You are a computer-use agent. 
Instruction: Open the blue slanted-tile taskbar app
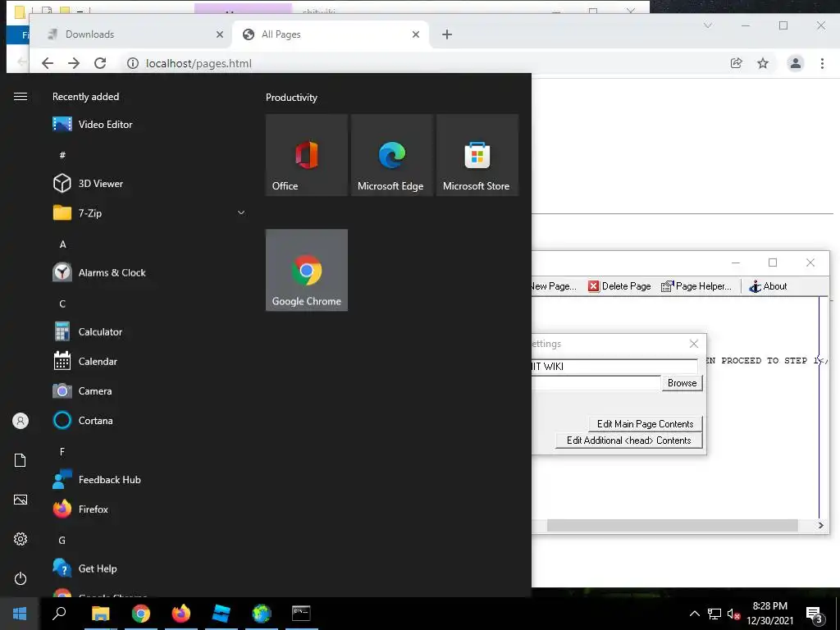click(x=221, y=614)
